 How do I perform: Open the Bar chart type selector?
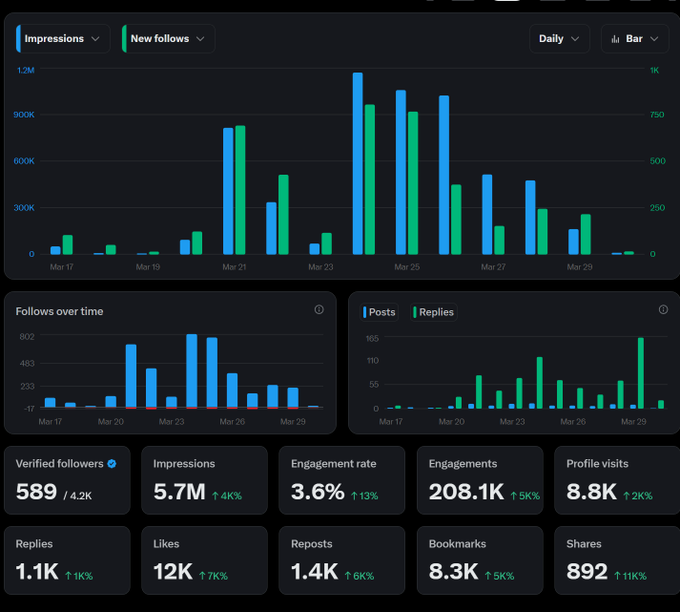coord(635,39)
